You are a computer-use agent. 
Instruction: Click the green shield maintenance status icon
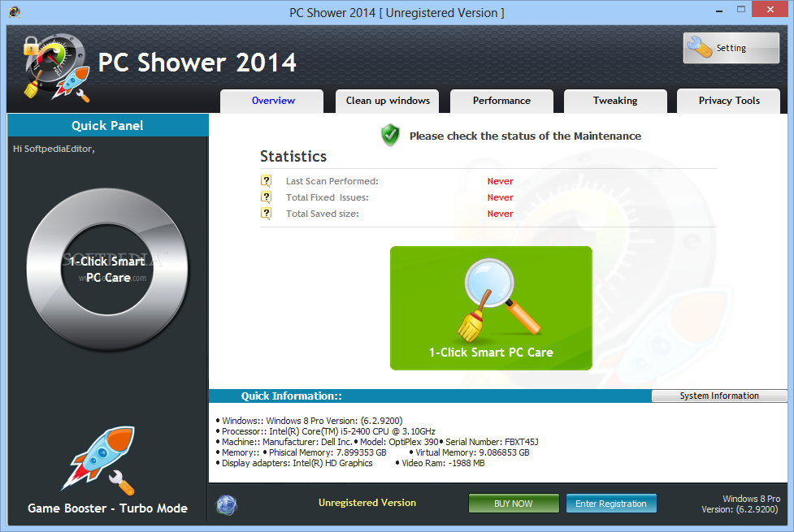pyautogui.click(x=390, y=135)
